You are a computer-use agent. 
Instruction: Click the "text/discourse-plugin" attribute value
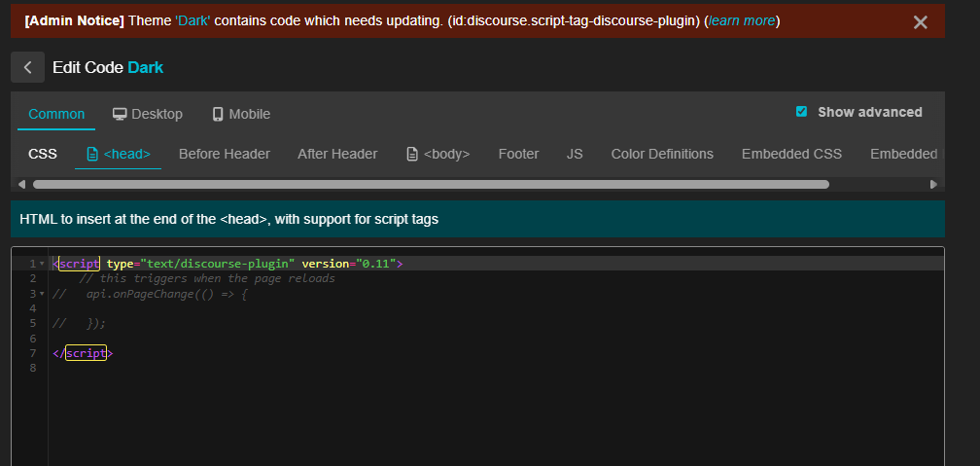point(218,264)
